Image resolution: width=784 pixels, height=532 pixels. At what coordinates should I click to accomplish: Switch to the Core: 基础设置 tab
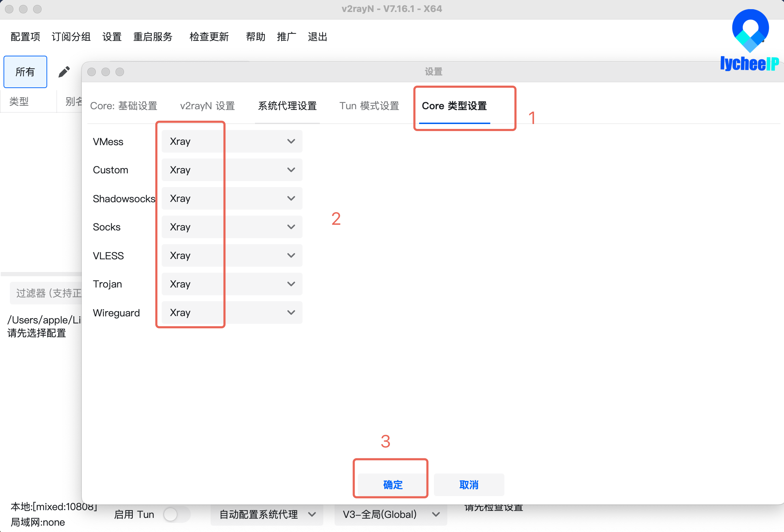(124, 106)
